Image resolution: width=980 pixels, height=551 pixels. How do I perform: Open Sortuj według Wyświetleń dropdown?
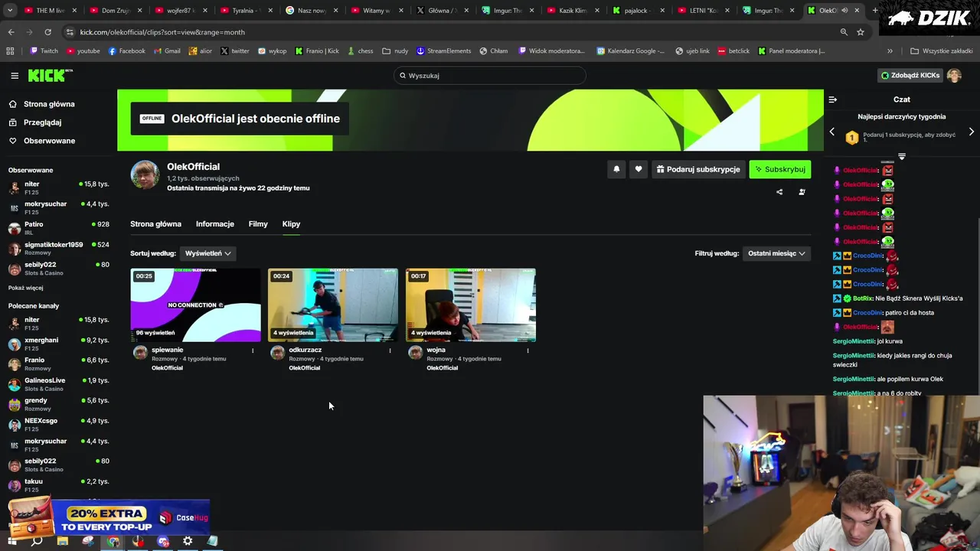click(x=207, y=253)
